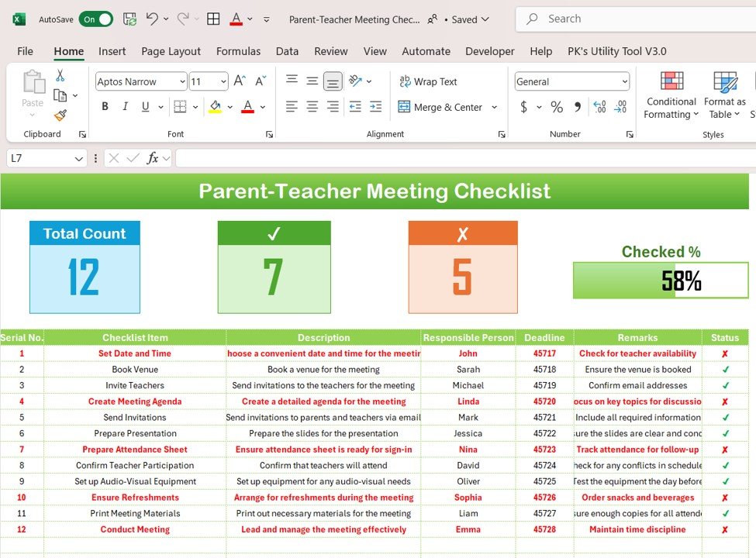The height and width of the screenshot is (558, 756).
Task: Toggle the highlighted Bottom Align button
Action: tap(333, 81)
